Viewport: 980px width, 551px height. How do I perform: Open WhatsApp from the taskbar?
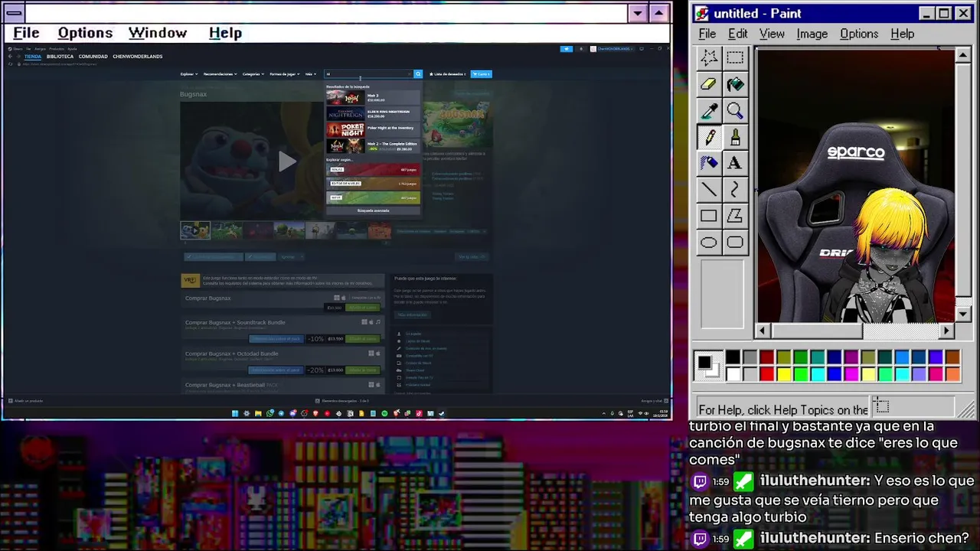click(269, 413)
